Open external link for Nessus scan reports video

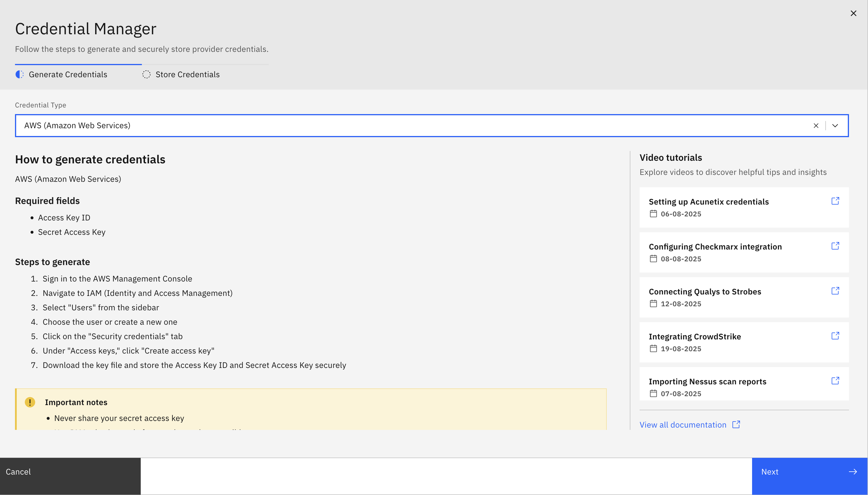835,380
